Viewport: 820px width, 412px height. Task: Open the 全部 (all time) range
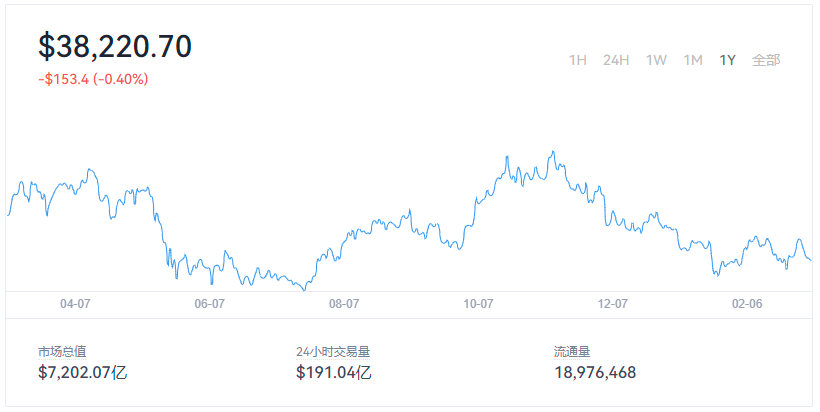(766, 60)
